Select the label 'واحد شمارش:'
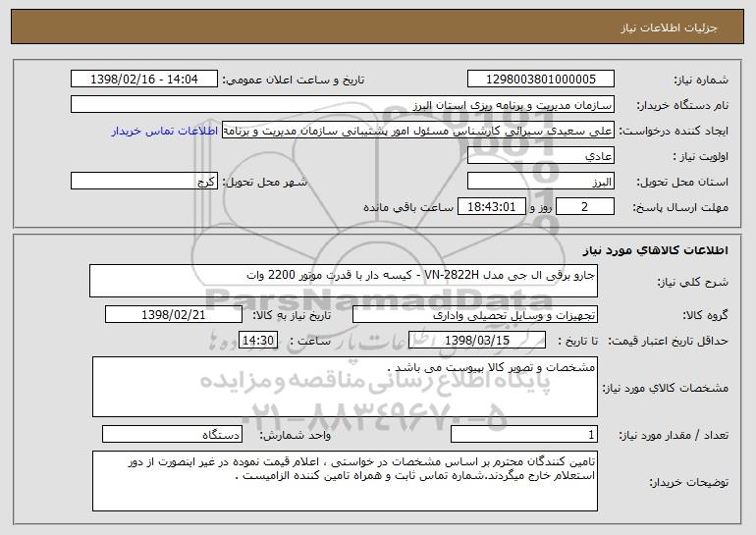 [296, 435]
